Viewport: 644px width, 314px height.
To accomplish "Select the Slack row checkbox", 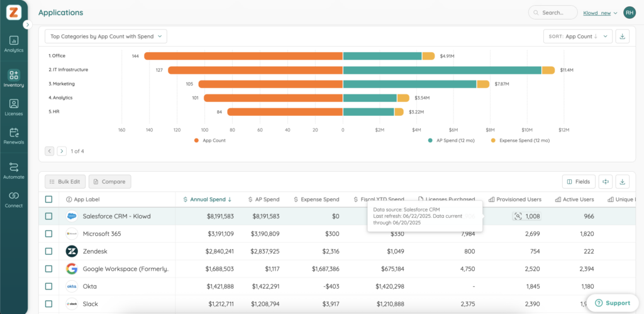I will pos(49,304).
